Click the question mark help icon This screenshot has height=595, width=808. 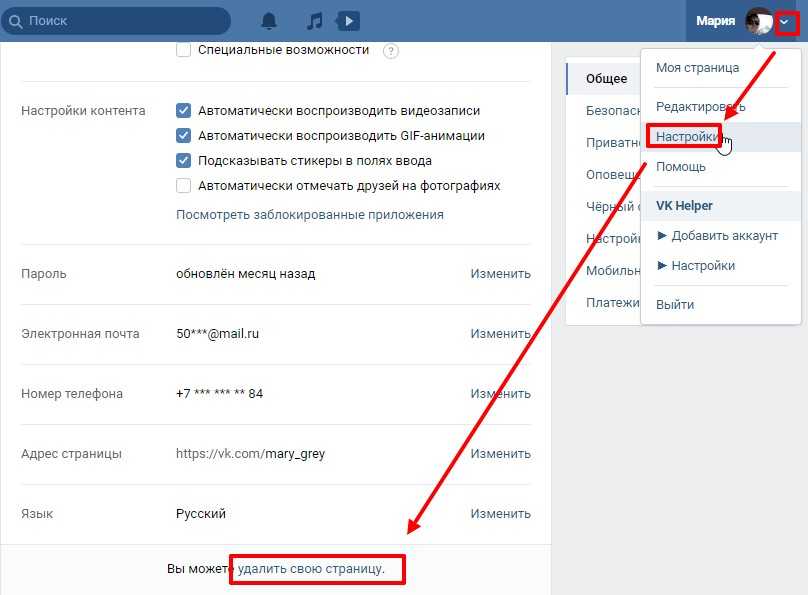391,51
